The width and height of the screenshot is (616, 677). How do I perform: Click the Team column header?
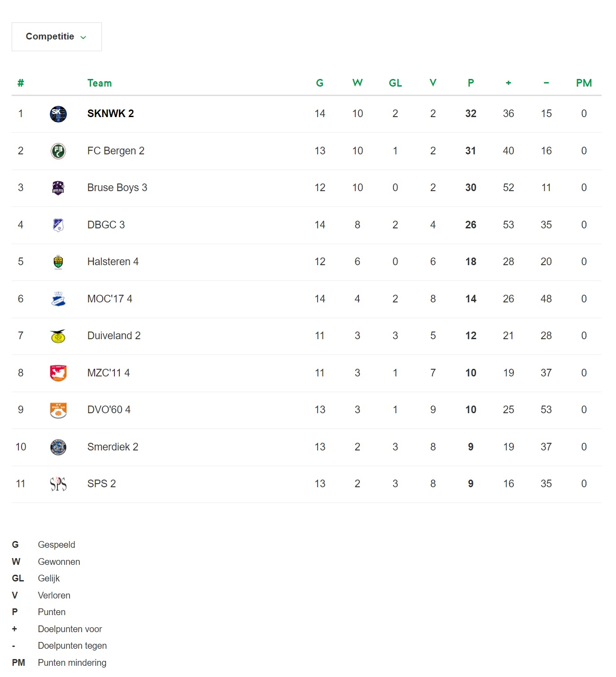100,83
